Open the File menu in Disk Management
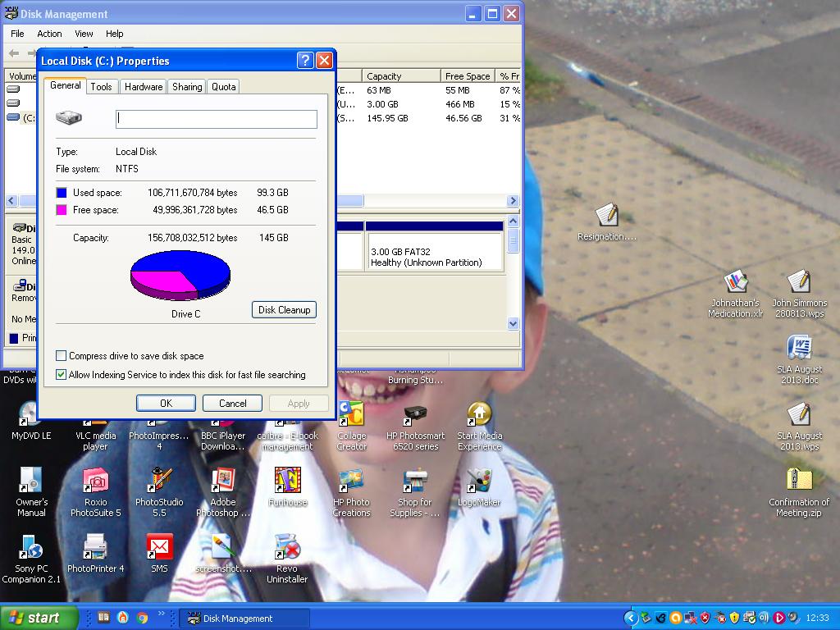Viewport: 840px width, 630px height. pyautogui.click(x=18, y=34)
